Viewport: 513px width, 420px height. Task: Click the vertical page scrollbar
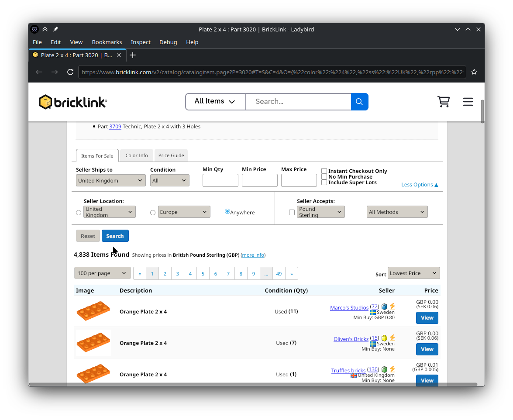pyautogui.click(x=482, y=111)
